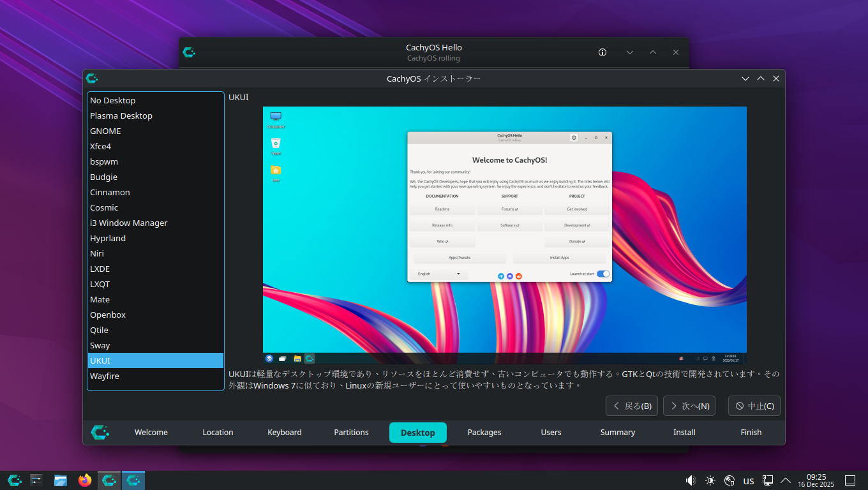This screenshot has width=868, height=490.
Task: Choose "Qtile" from the desktop list
Action: coord(156,330)
